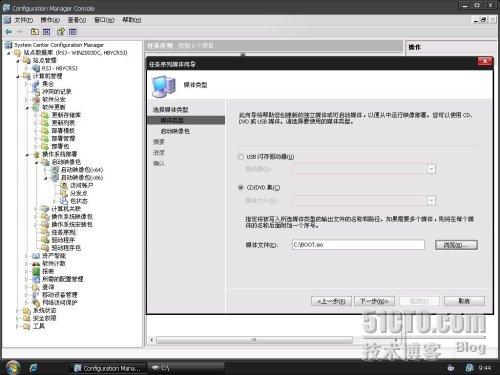Click the 启动映像包(x64) image icon

pos(55,170)
